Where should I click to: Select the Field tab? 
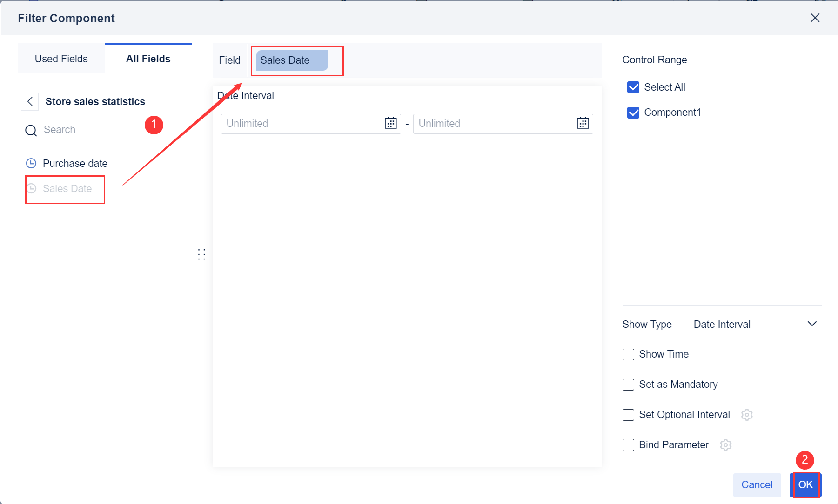coord(229,60)
